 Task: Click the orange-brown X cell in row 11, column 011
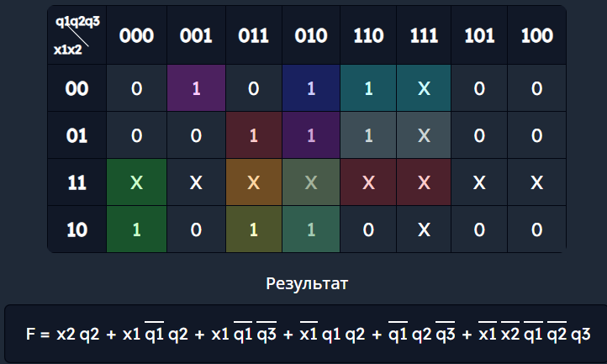coord(253,182)
